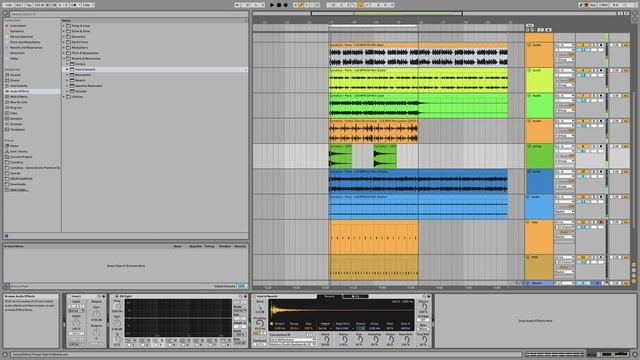Disarm the red record-arm on the orange MIDI track
The height and width of the screenshot is (360, 640).
point(601,222)
